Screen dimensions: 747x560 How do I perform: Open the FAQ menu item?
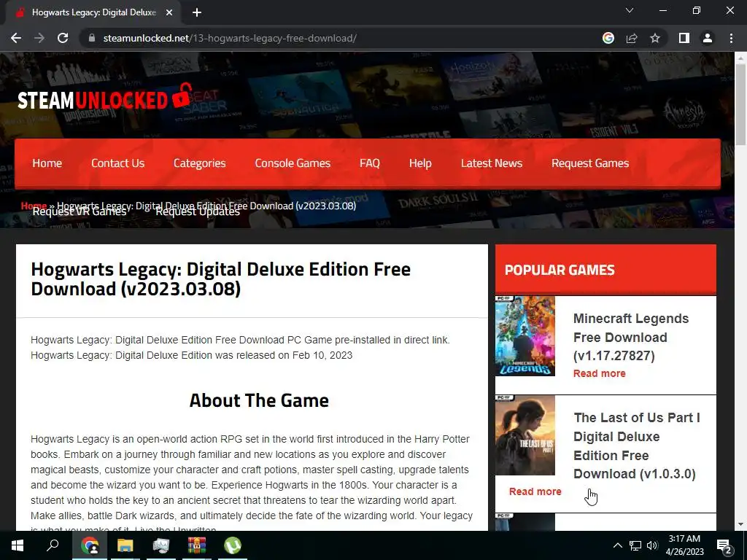(370, 163)
